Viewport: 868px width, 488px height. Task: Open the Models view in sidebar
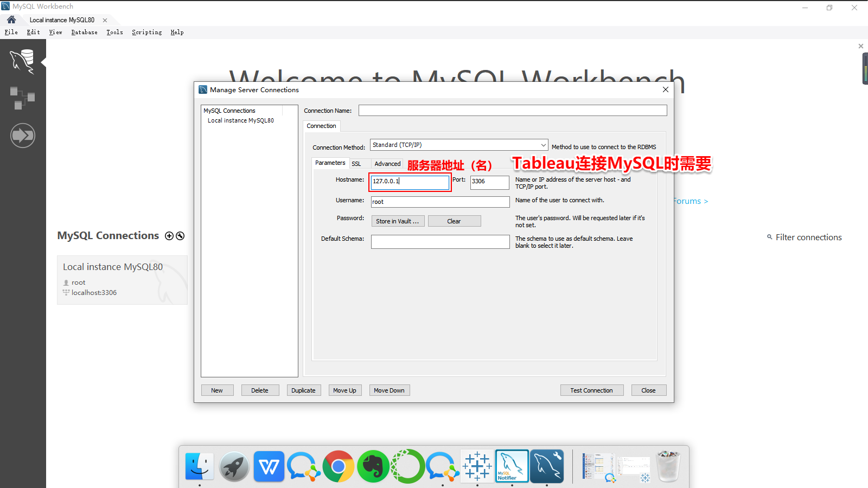tap(22, 98)
